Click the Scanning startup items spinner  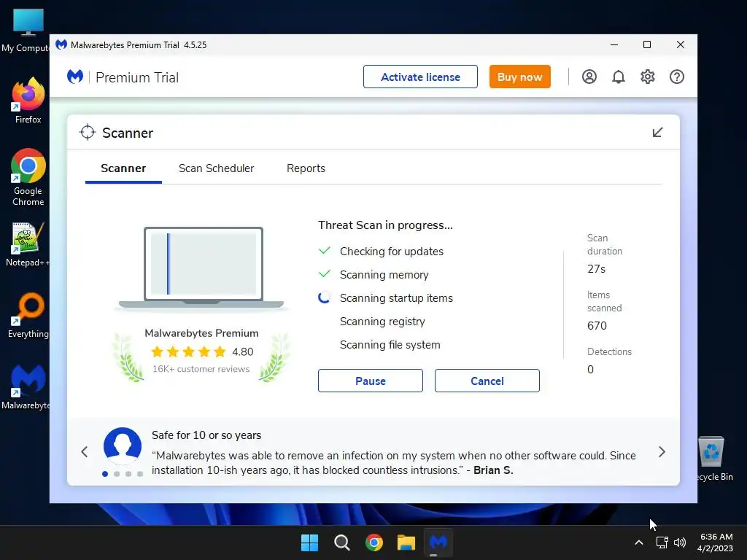coord(325,297)
